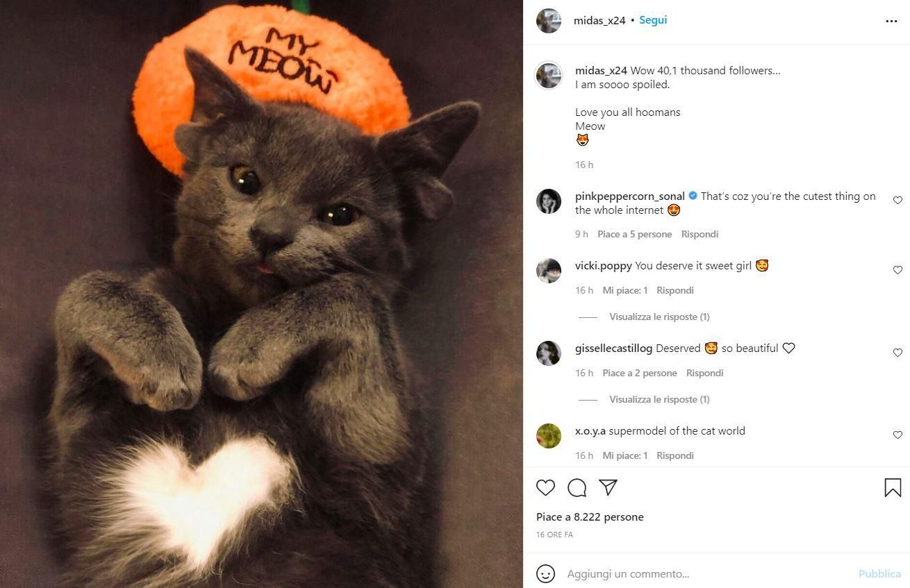Click Pubblica to post comment

[x=879, y=574]
